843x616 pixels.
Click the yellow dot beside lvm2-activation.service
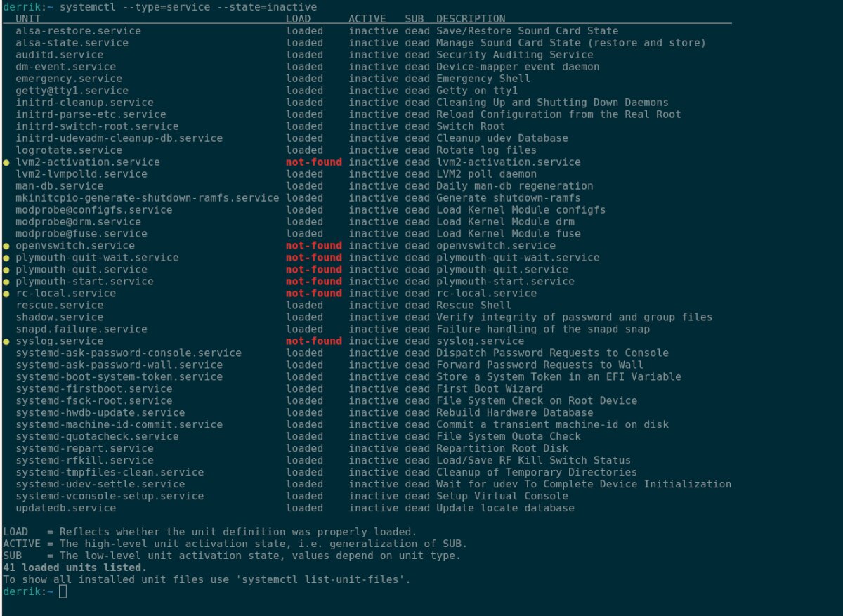tap(6, 162)
